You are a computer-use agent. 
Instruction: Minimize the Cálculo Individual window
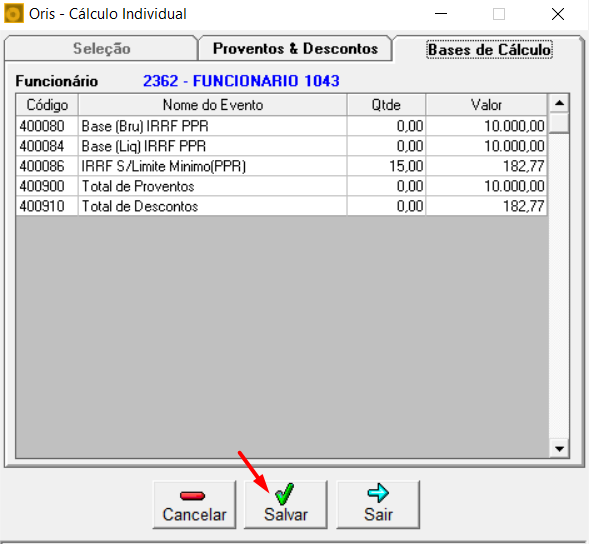point(441,14)
